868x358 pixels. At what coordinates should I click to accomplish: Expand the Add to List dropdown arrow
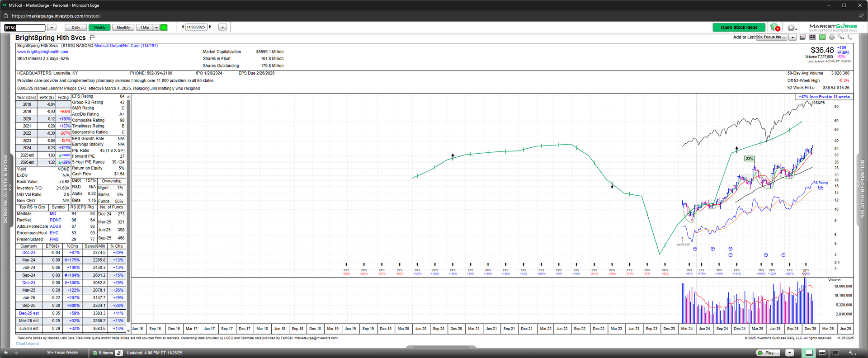(793, 38)
